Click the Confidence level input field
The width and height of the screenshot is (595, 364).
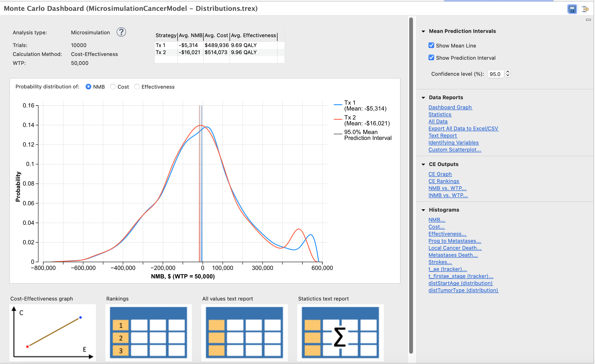495,74
